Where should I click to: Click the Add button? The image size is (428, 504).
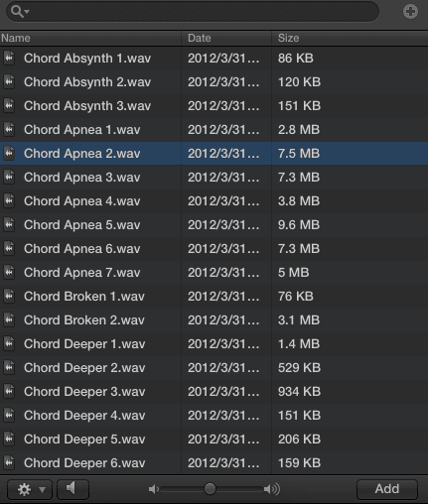click(387, 489)
